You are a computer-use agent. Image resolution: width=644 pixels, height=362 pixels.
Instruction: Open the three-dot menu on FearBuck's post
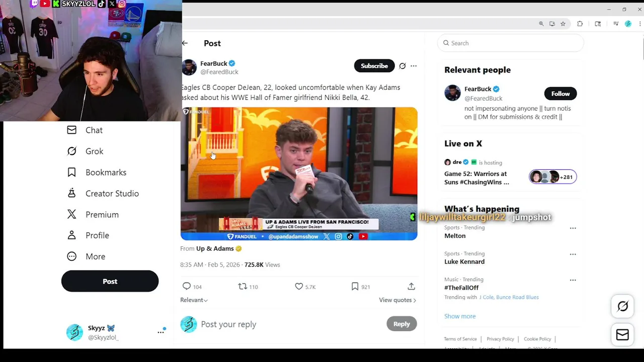pyautogui.click(x=414, y=66)
